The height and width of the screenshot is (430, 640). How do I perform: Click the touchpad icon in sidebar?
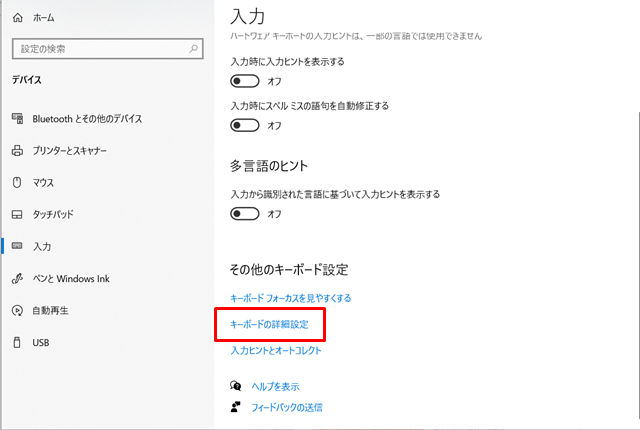(17, 214)
